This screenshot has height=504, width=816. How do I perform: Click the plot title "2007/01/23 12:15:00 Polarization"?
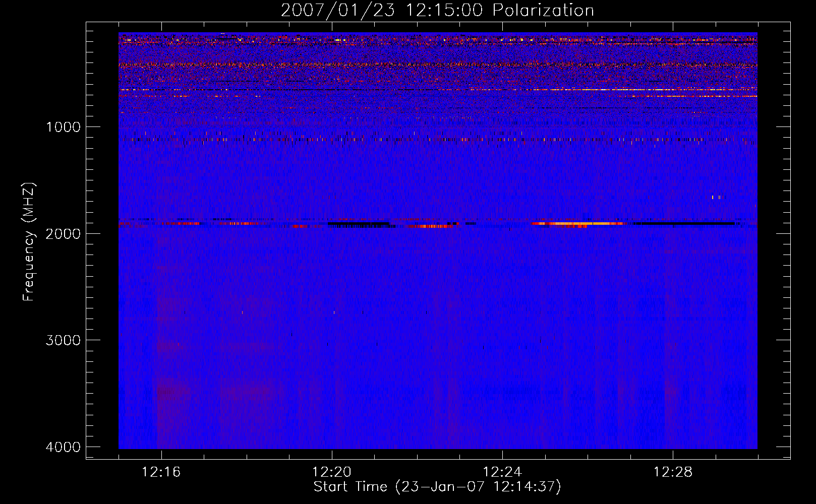[x=437, y=11]
